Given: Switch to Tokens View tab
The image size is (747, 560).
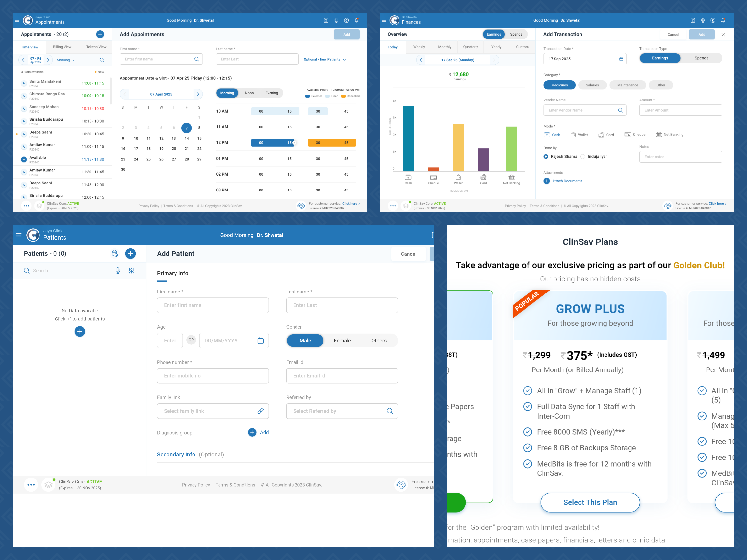Looking at the screenshot, I should 96,47.
